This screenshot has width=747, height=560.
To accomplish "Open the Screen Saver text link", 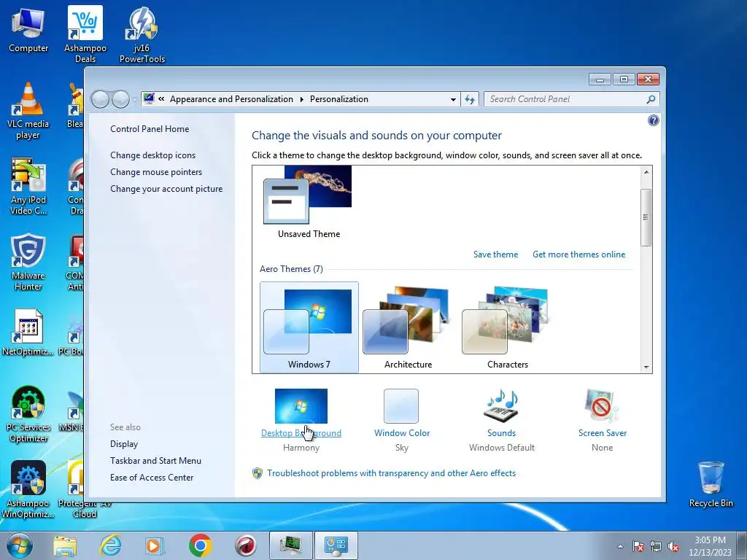I will tap(602, 433).
